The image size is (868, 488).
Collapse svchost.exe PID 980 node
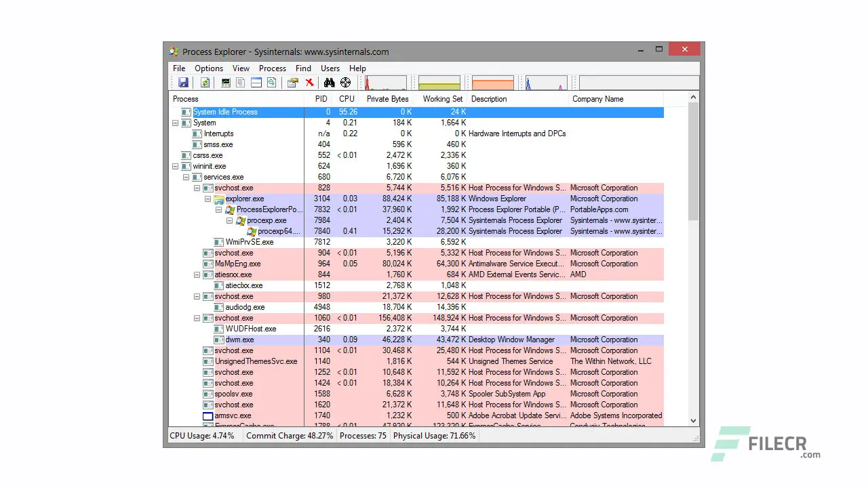(197, 297)
